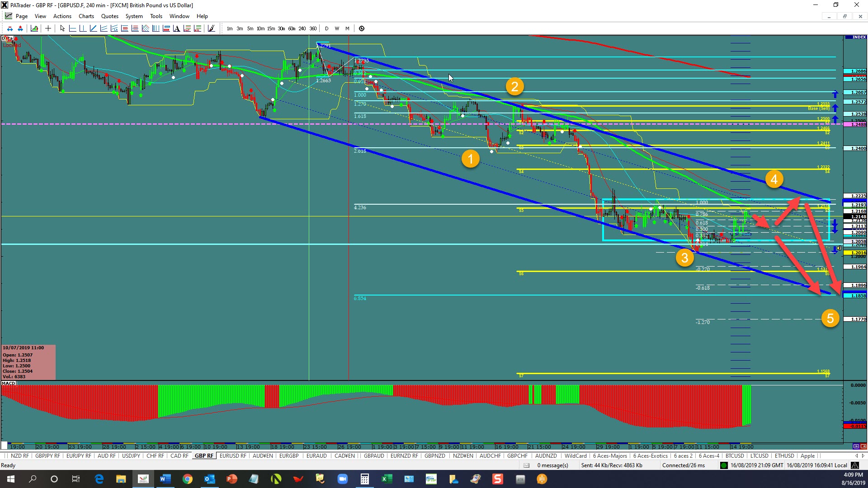Select the Fibonacci retracement tool
The image size is (868, 488).
click(x=124, y=28)
